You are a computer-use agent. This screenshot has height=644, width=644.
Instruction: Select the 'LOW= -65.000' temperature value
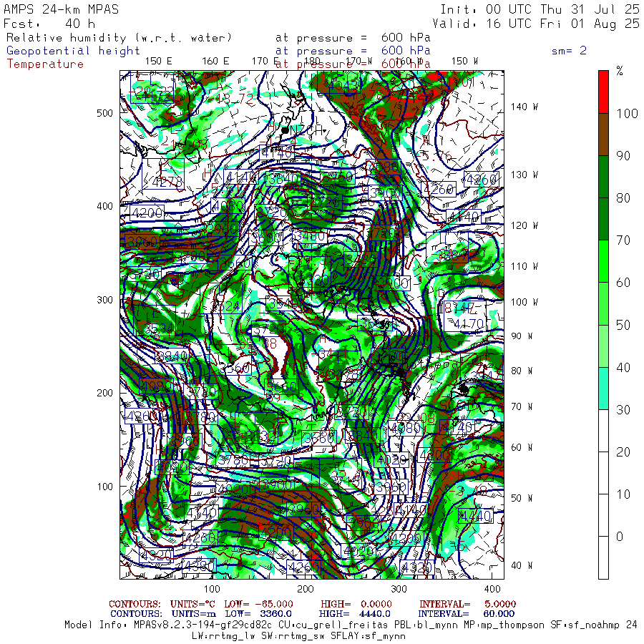coord(259,604)
